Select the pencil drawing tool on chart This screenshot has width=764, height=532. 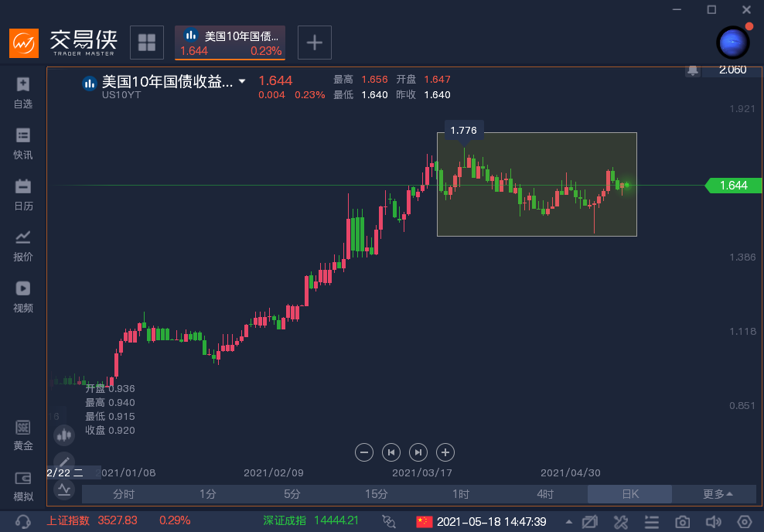[64, 462]
